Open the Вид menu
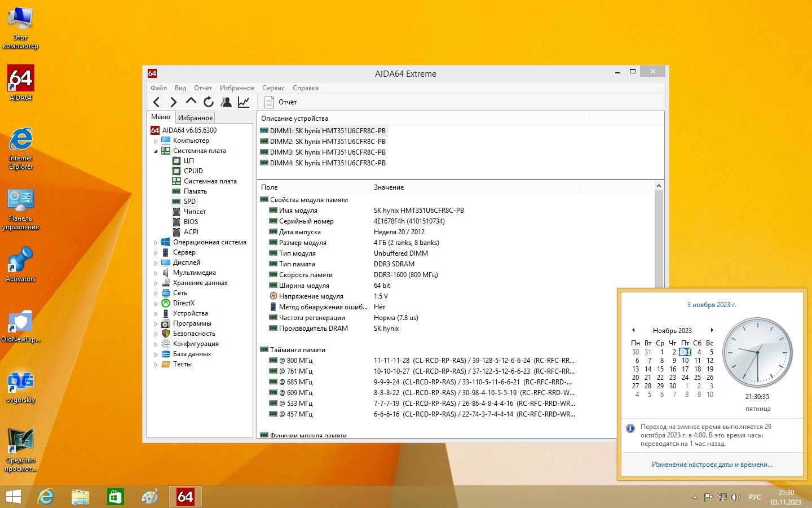The width and height of the screenshot is (812, 508). tap(180, 88)
